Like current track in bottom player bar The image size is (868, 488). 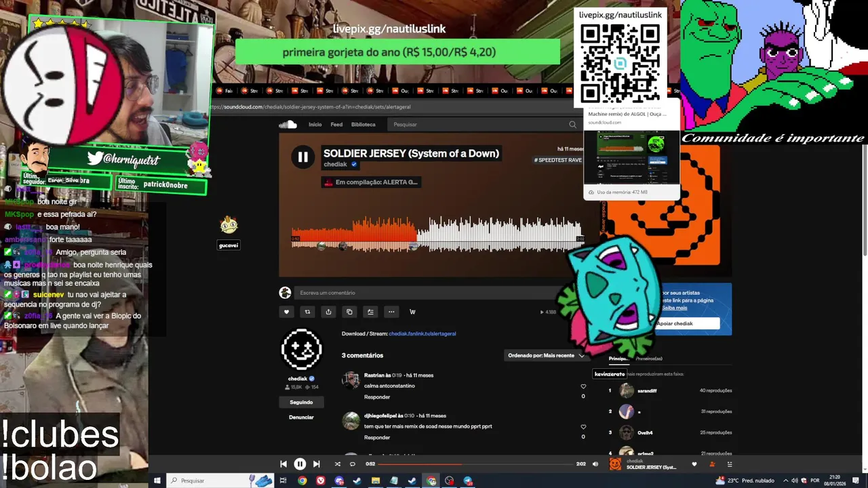tap(694, 464)
